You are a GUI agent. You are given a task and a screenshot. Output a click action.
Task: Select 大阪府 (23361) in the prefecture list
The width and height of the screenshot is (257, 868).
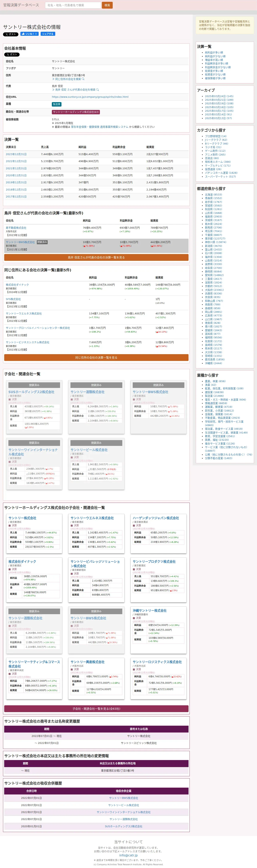pos(215,290)
